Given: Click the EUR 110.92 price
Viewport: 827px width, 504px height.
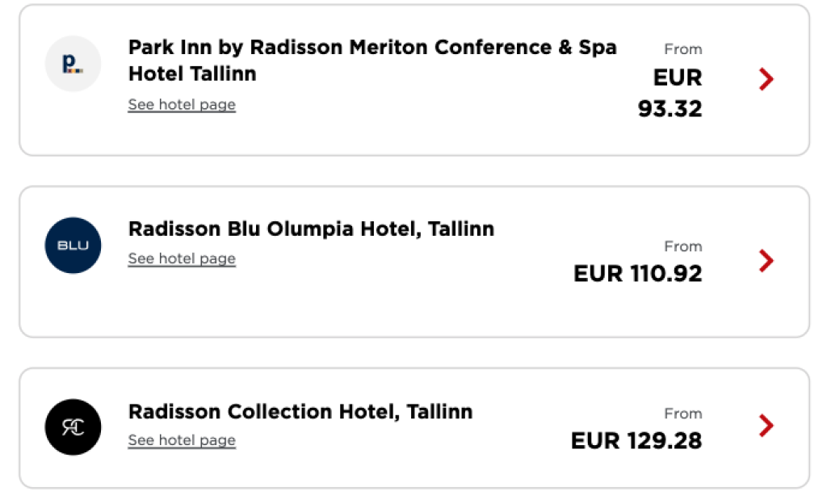Looking at the screenshot, I should [638, 274].
